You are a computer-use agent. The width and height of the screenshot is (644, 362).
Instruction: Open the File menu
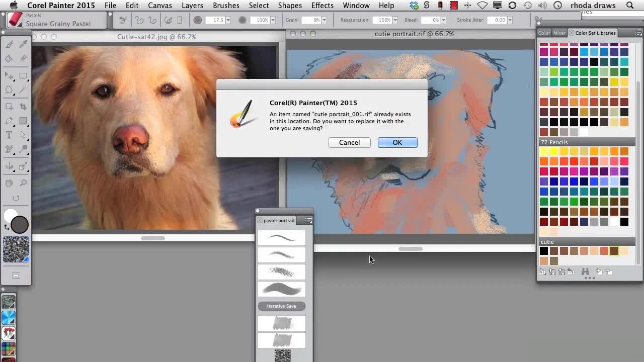(110, 6)
